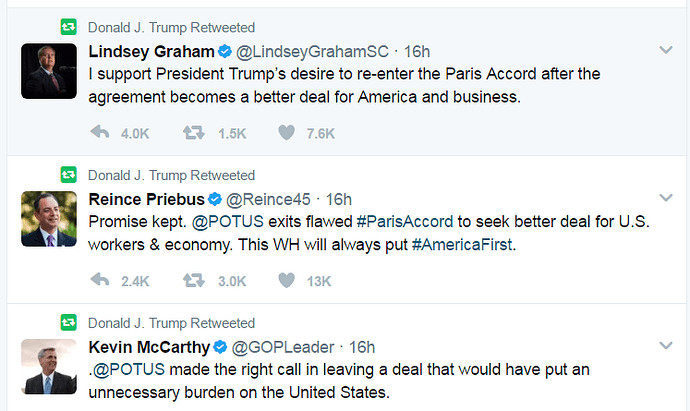Reply to Reince Priebus's tweet
Image resolution: width=690 pixels, height=411 pixels.
tap(100, 281)
